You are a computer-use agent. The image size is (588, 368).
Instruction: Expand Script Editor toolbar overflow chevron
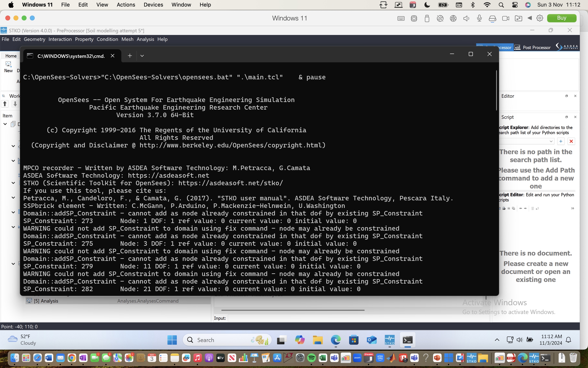572,208
